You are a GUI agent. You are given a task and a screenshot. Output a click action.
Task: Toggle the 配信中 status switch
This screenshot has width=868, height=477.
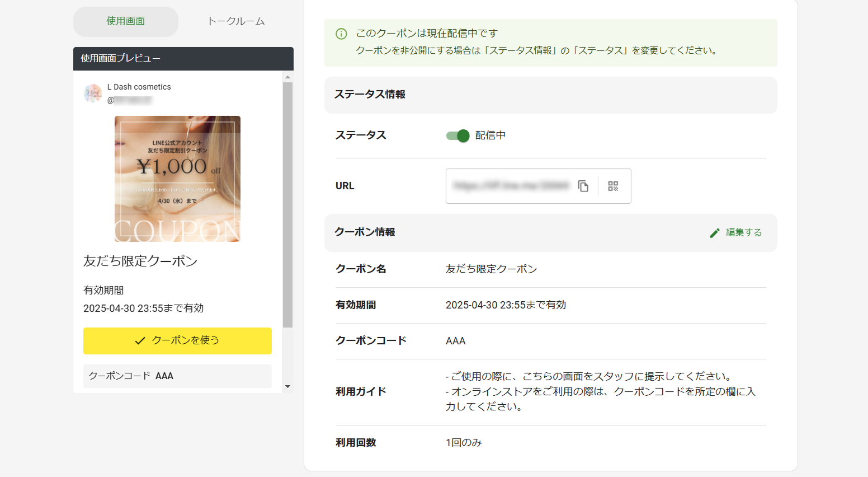(457, 135)
